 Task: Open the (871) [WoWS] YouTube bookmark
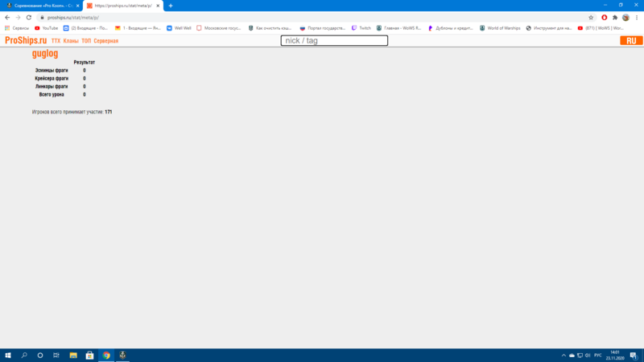point(601,28)
